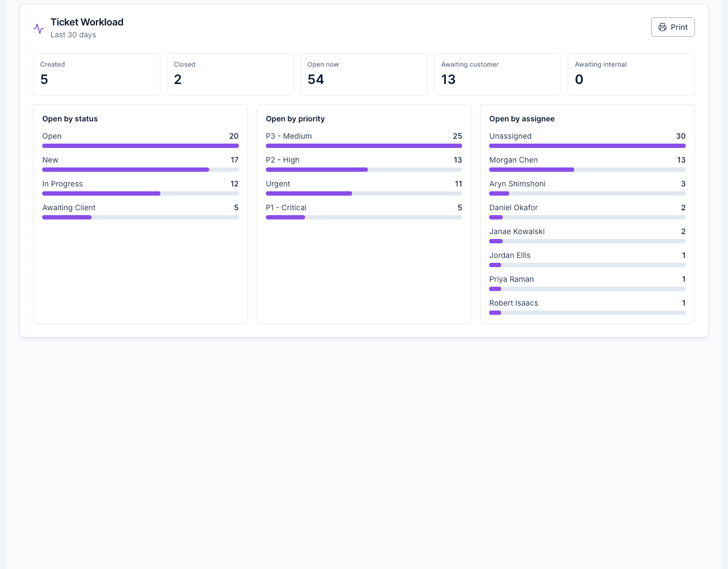728x569 pixels.
Task: Select the "Unassigned" assignee label
Action: (510, 136)
